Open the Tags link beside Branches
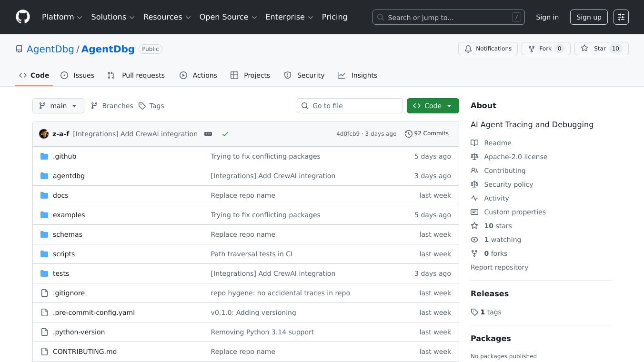Screen dimensions: 644x362 [151, 106]
